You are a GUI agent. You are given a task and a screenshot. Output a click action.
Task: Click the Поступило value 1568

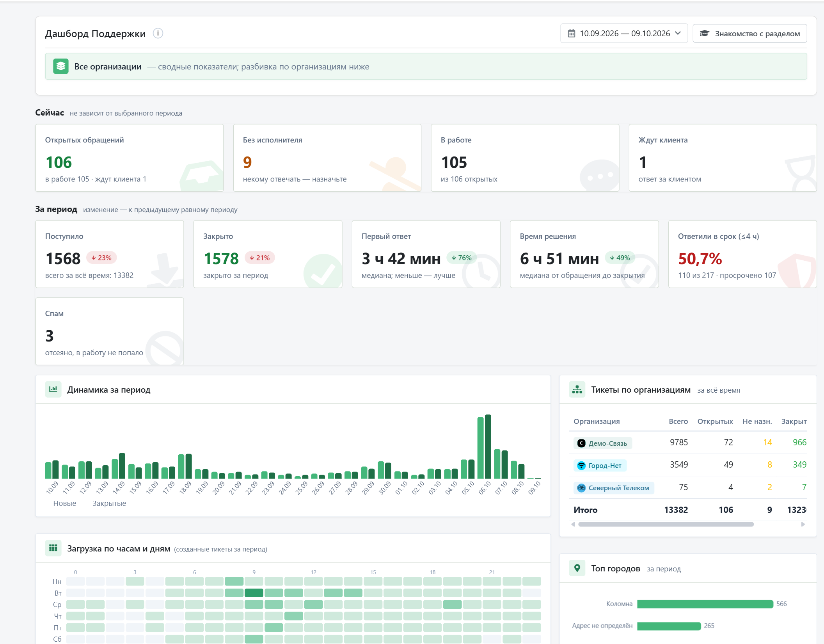pyautogui.click(x=63, y=258)
